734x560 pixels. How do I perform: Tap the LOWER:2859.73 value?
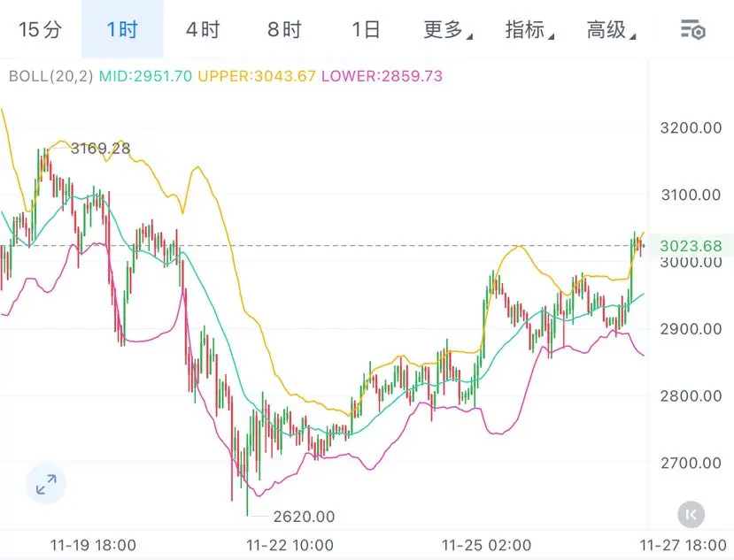click(x=382, y=76)
